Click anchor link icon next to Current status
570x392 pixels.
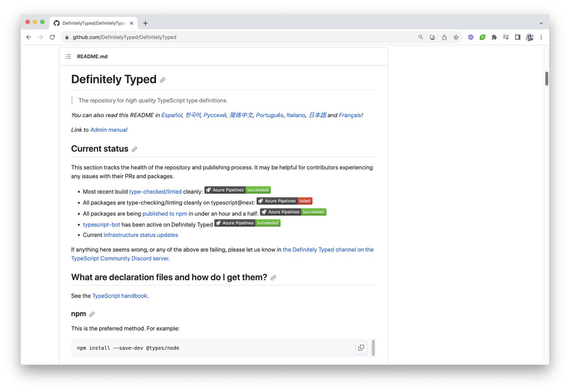point(134,149)
